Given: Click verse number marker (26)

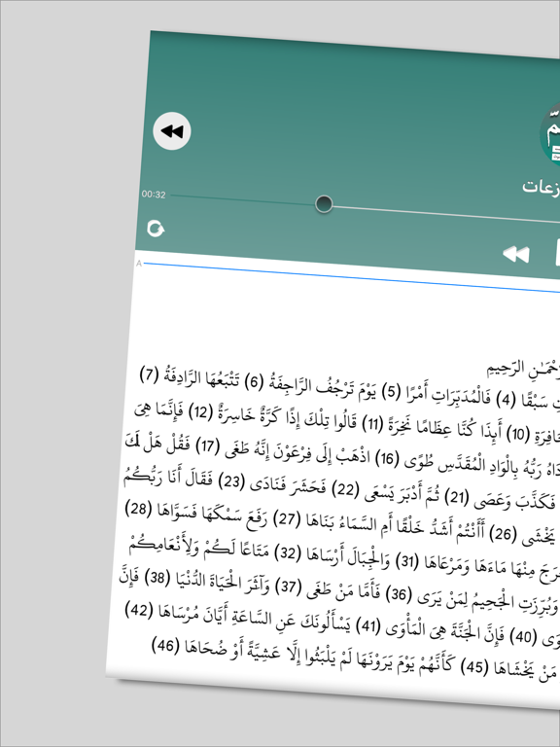Looking at the screenshot, I should pos(503,535).
